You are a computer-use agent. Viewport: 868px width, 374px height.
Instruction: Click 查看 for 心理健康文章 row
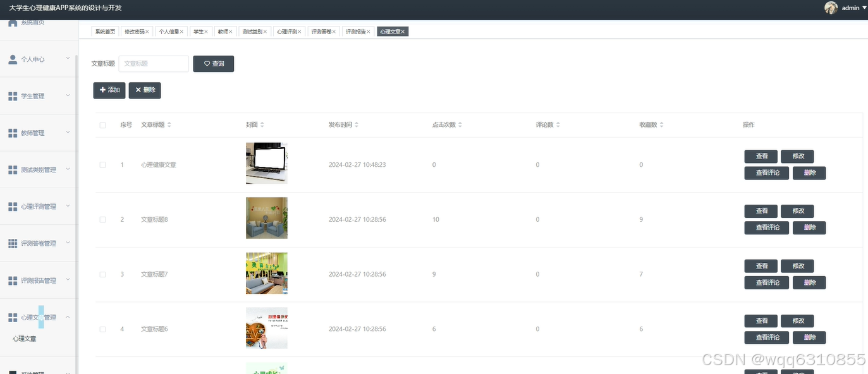[x=762, y=156]
